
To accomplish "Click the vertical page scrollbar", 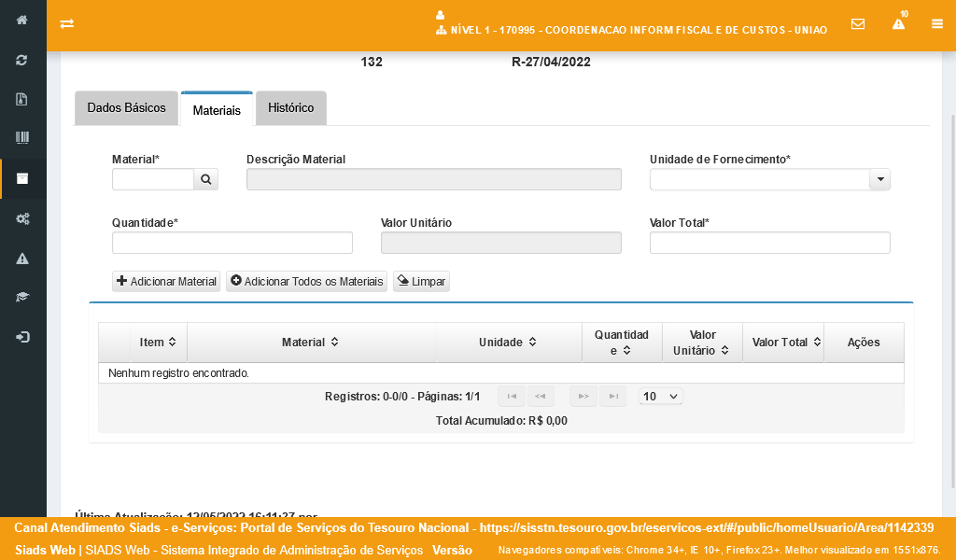I will click(x=953, y=301).
